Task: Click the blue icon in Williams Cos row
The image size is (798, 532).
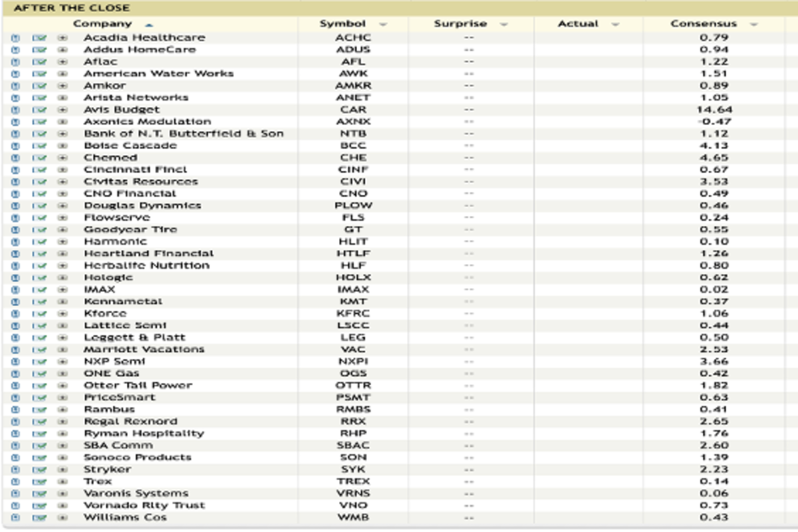Action: [x=15, y=517]
